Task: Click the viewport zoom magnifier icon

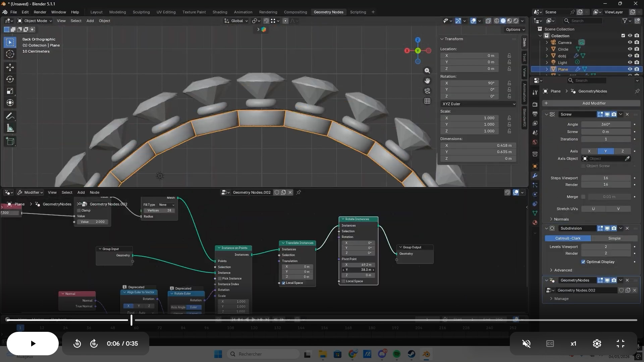Action: click(x=427, y=71)
